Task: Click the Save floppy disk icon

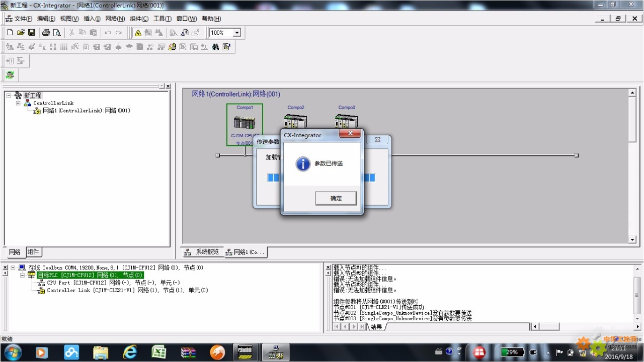Action: (x=31, y=33)
